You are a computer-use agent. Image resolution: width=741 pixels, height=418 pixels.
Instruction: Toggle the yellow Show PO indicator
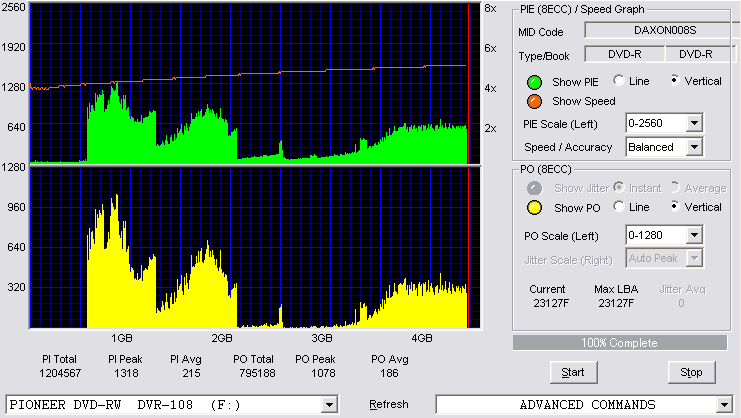point(534,208)
